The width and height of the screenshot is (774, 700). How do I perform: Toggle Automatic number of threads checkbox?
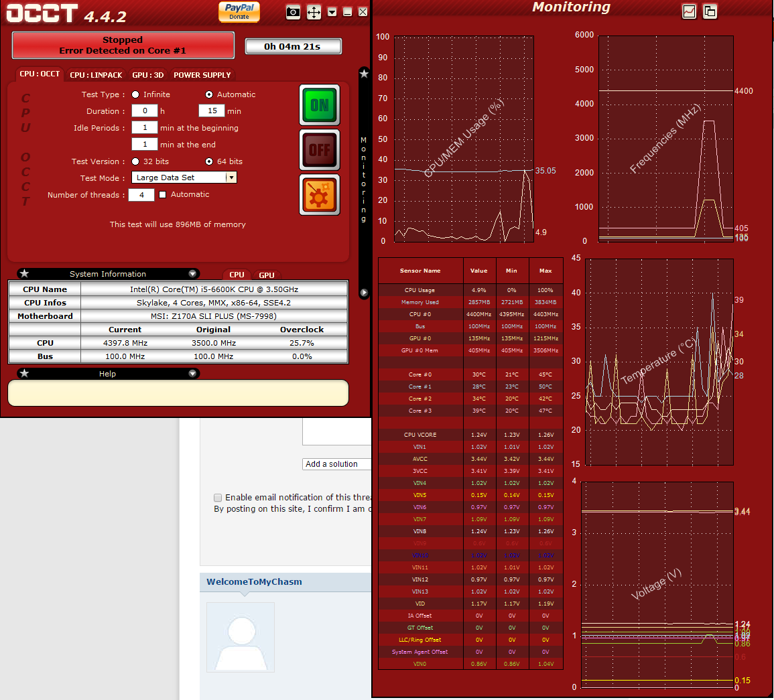tap(162, 194)
